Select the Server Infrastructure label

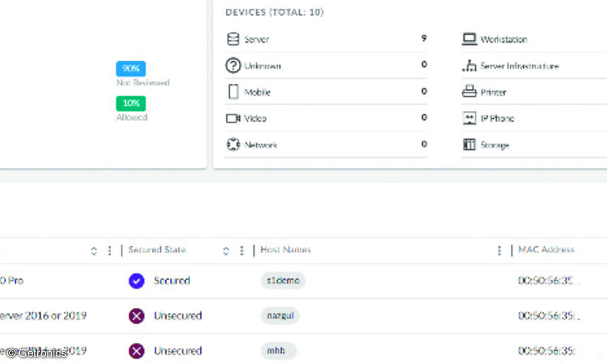pyautogui.click(x=519, y=66)
